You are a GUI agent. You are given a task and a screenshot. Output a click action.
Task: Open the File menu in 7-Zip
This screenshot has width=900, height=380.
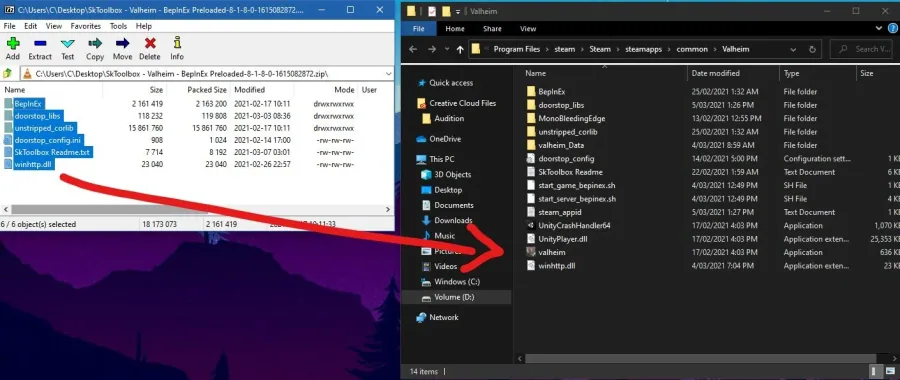point(9,26)
